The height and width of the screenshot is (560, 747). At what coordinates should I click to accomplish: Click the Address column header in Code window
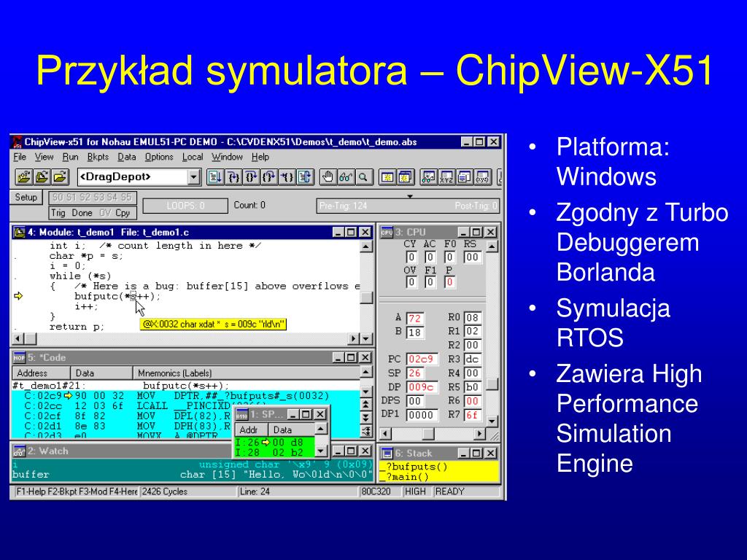[41, 373]
